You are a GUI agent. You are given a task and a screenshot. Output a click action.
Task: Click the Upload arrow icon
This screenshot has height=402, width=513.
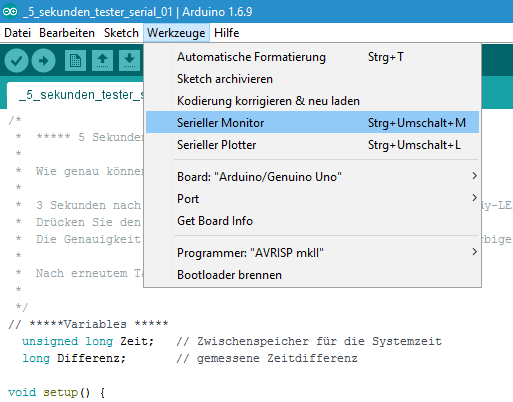click(43, 61)
